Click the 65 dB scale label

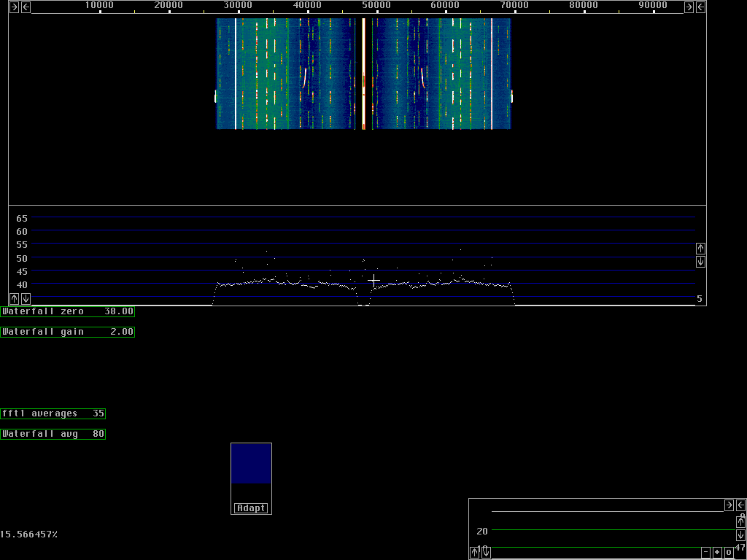pos(22,219)
